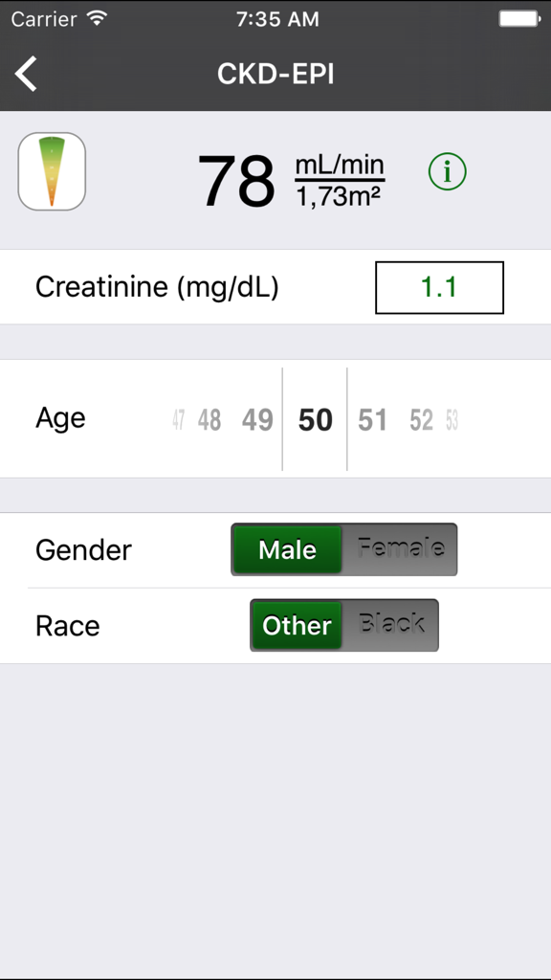Tap the underlined mL/min unit label
This screenshot has width=551, height=980.
[340, 163]
